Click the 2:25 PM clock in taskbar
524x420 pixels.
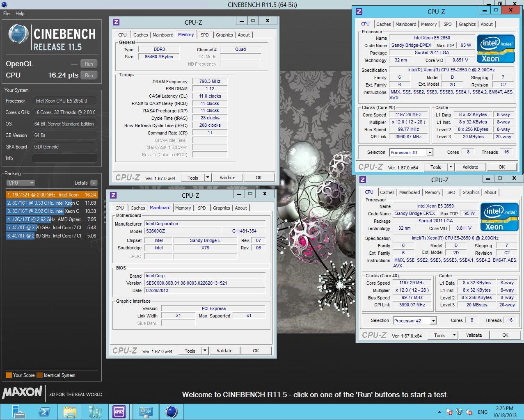click(504, 409)
